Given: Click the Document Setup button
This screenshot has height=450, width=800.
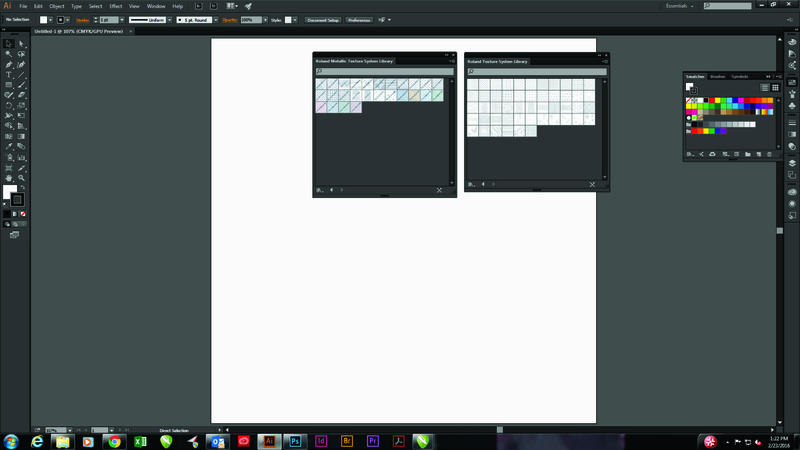Looking at the screenshot, I should point(323,20).
